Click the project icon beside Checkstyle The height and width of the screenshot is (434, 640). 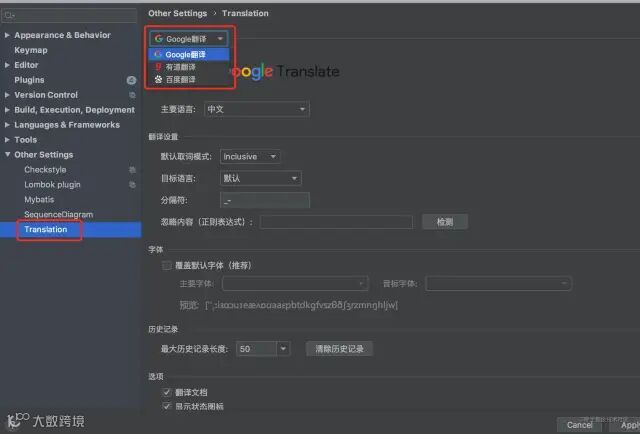point(132,170)
